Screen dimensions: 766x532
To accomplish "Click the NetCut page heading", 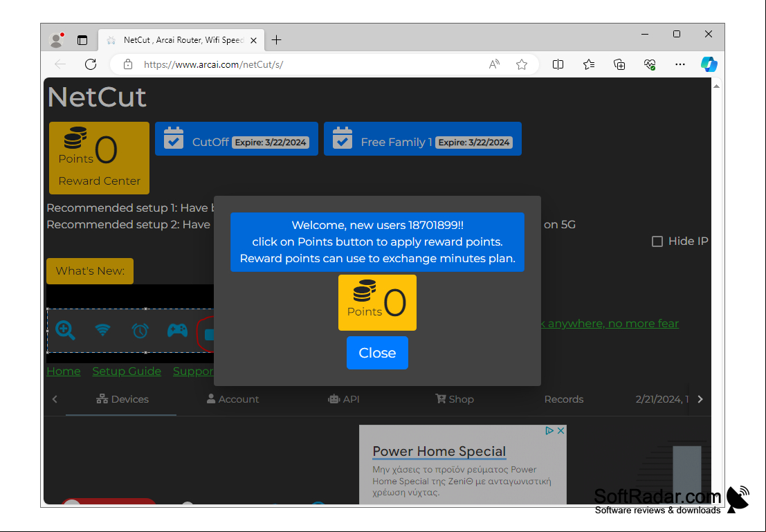I will 97,97.
